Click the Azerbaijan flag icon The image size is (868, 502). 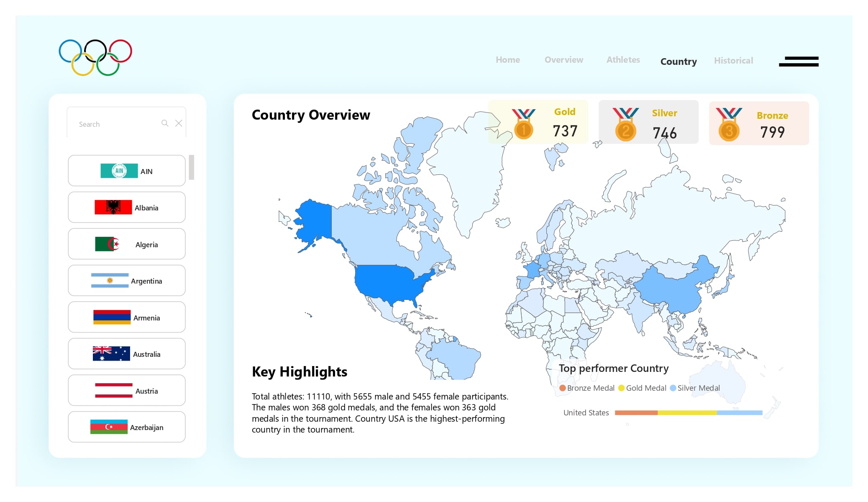pos(109,427)
